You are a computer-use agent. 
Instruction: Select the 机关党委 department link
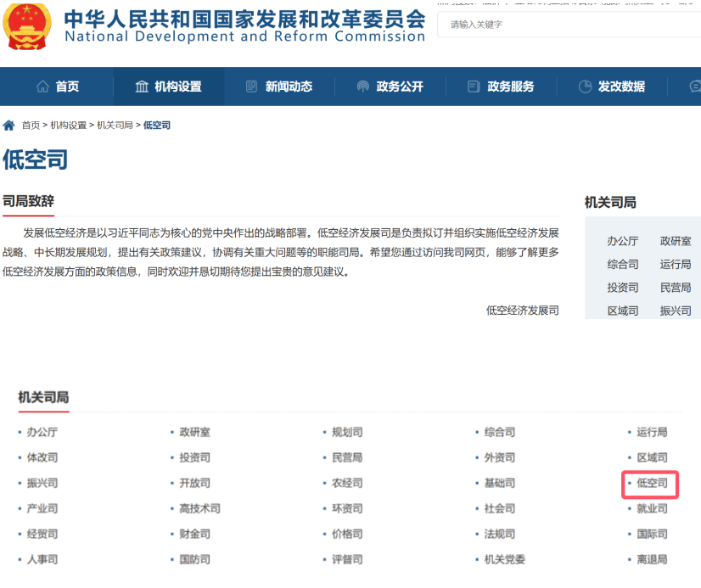point(504,559)
